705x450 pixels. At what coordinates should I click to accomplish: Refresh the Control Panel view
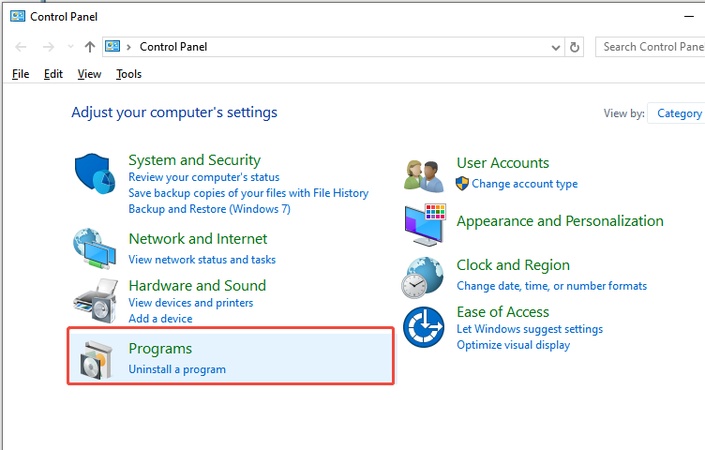tap(574, 47)
